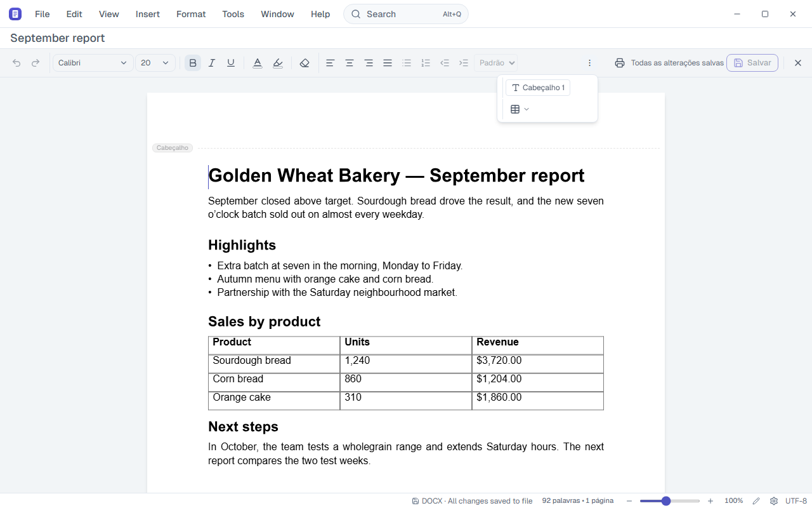Click the $1,204.00 cell
Viewport: 812px width, 508px height.
coord(538,382)
